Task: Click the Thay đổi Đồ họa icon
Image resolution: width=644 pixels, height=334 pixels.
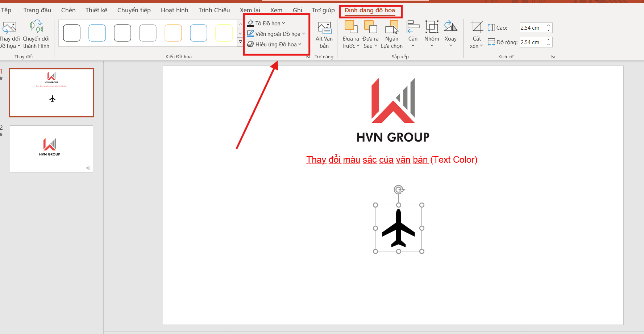Action: pos(9,27)
